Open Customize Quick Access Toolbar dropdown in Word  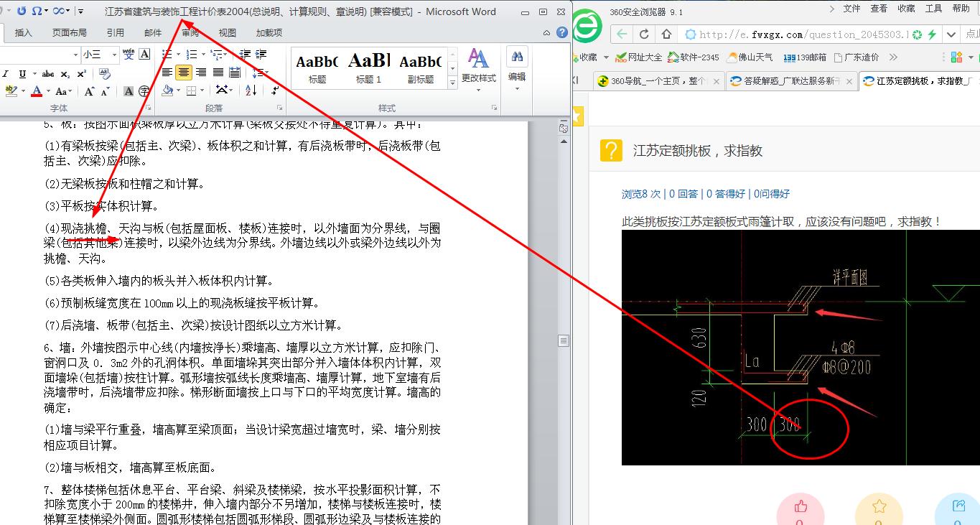(x=80, y=11)
